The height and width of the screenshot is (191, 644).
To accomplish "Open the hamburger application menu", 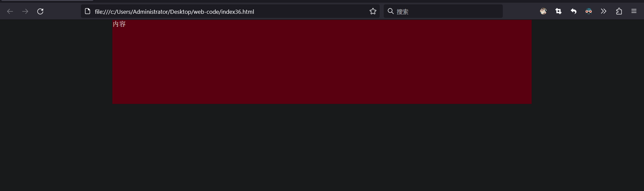I will click(x=634, y=11).
